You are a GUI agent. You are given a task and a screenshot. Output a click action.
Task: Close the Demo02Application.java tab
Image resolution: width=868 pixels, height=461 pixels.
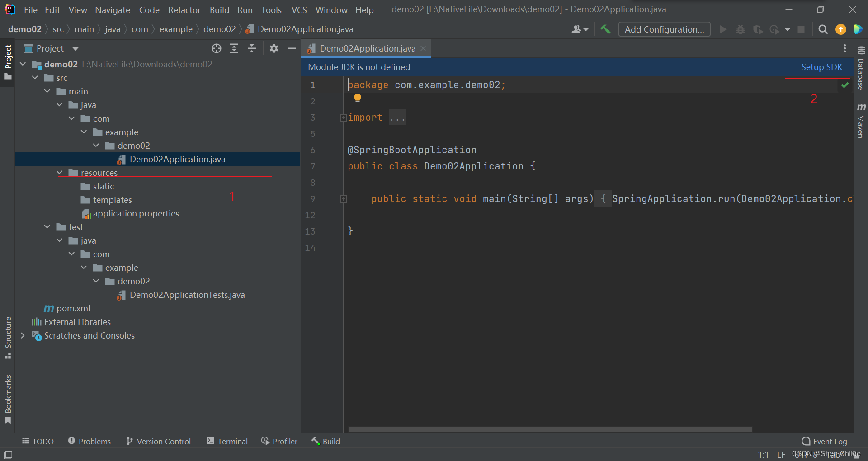(x=423, y=48)
